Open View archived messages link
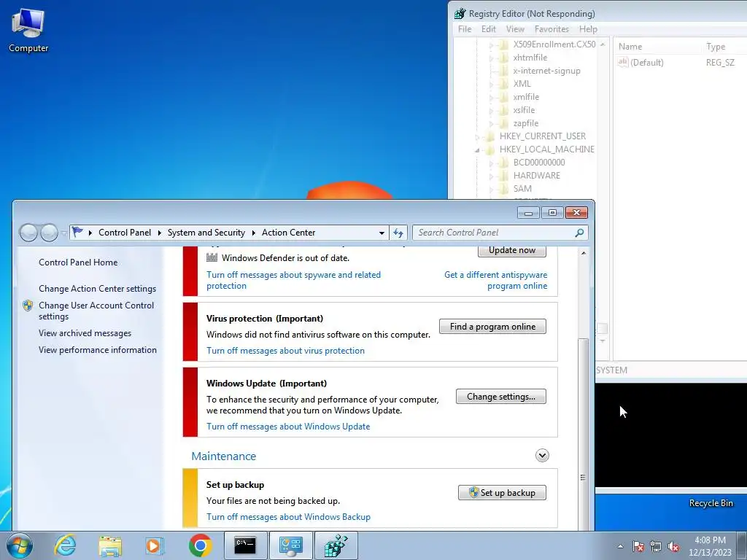Image resolution: width=747 pixels, height=560 pixels. [x=85, y=333]
